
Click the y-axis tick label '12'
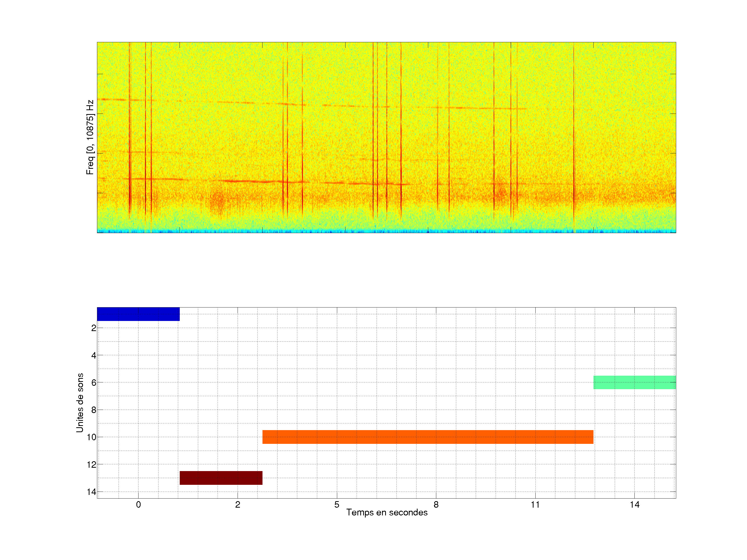pos(92,465)
